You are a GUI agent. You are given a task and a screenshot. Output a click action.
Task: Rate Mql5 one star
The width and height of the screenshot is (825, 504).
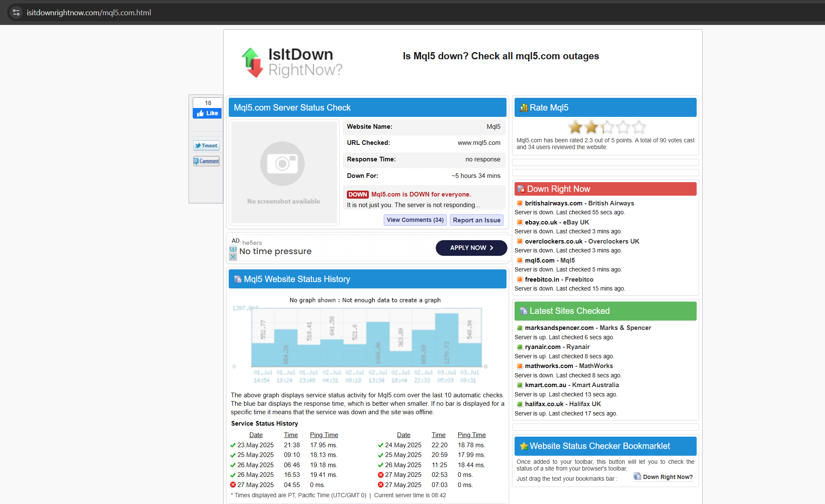click(x=576, y=127)
